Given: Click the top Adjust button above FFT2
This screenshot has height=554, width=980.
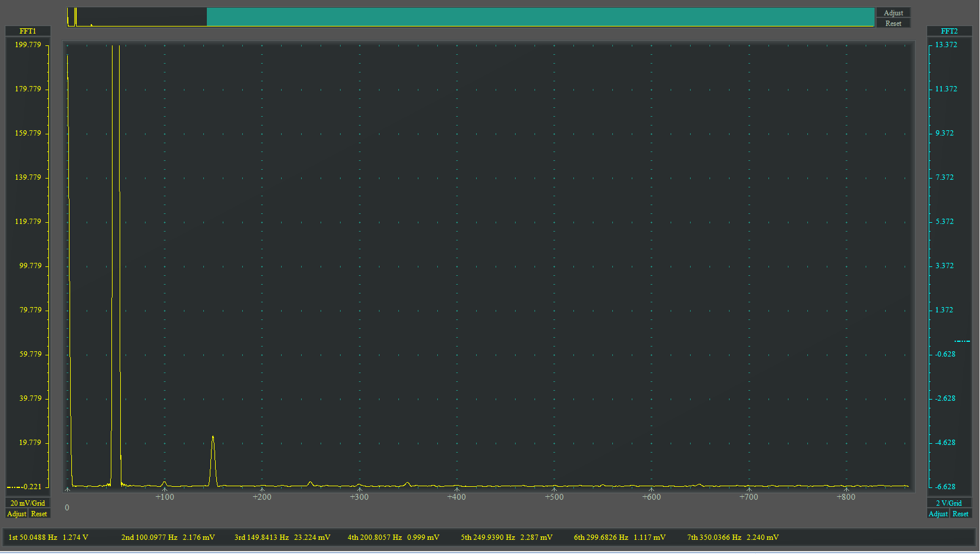Looking at the screenshot, I should 893,13.
